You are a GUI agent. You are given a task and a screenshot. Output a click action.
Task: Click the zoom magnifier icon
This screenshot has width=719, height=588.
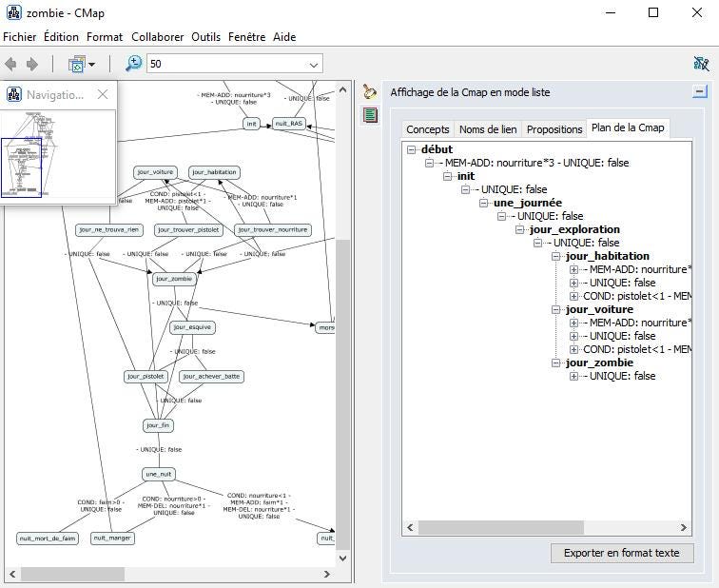[x=133, y=64]
